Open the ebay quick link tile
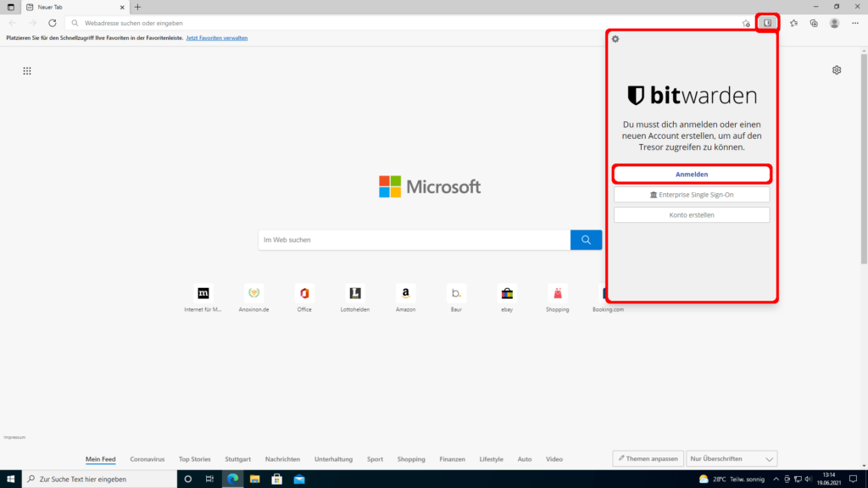 [x=507, y=298]
